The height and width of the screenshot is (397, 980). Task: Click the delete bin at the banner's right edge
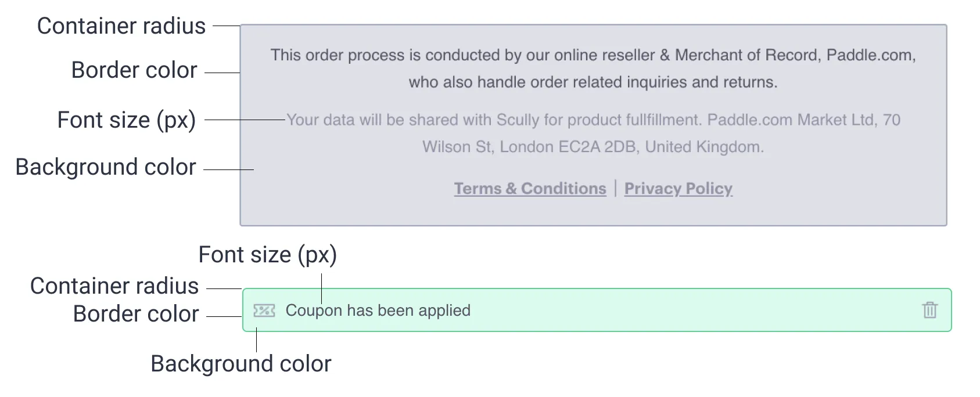(930, 311)
